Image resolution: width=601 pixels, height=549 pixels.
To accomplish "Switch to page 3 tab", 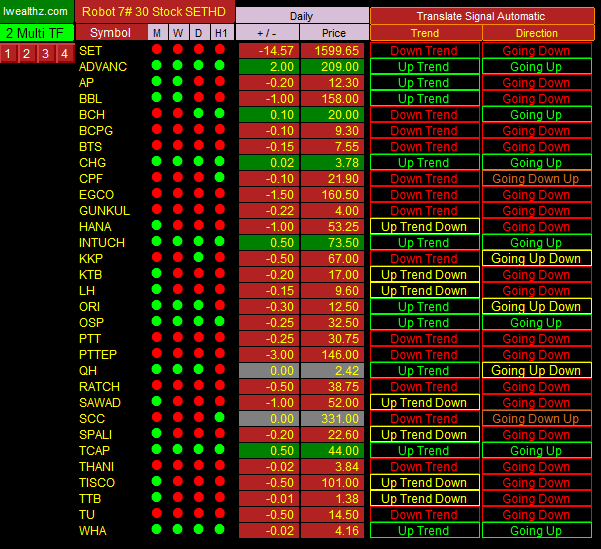I will 46,53.
